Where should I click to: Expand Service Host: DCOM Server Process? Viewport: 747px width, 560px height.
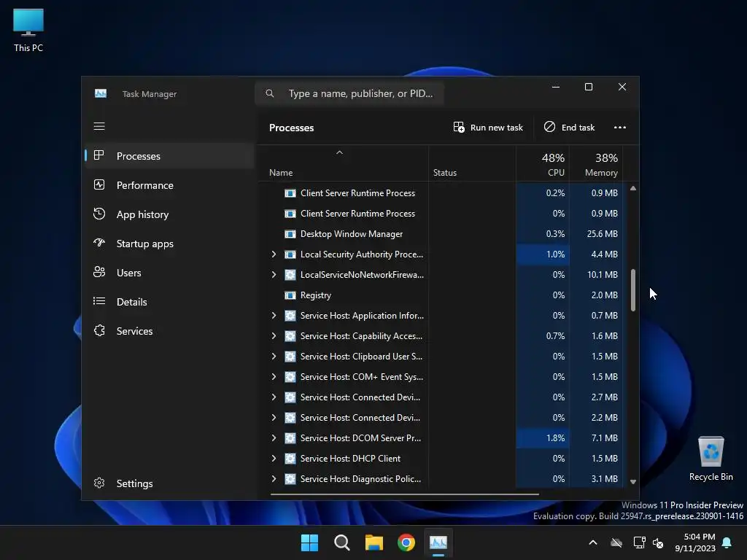274,438
